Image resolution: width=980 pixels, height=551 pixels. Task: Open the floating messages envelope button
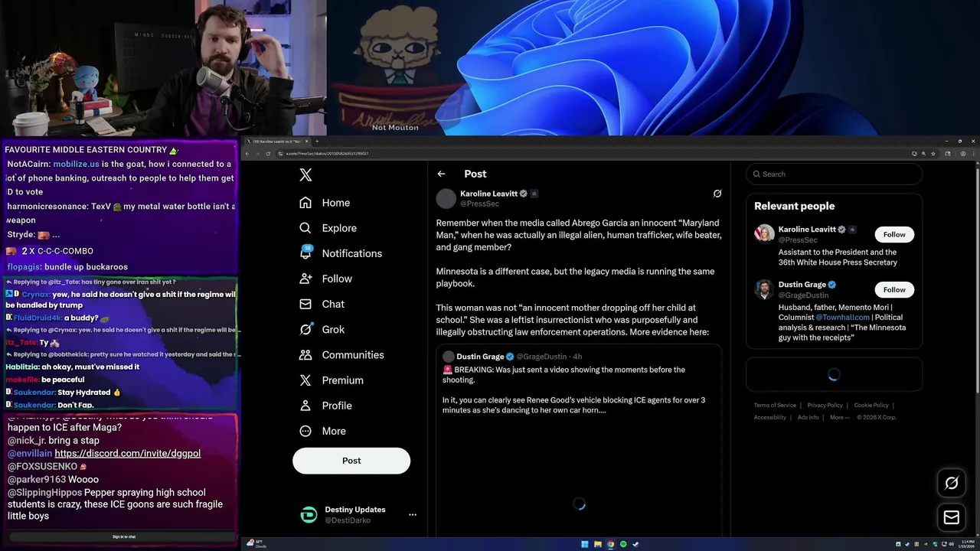pos(952,517)
